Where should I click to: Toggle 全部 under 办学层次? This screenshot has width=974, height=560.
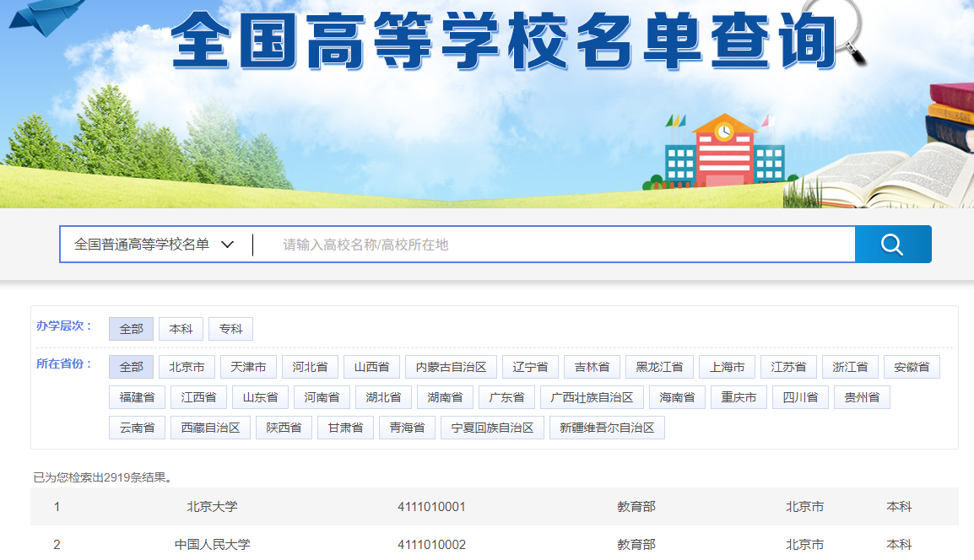coord(131,329)
